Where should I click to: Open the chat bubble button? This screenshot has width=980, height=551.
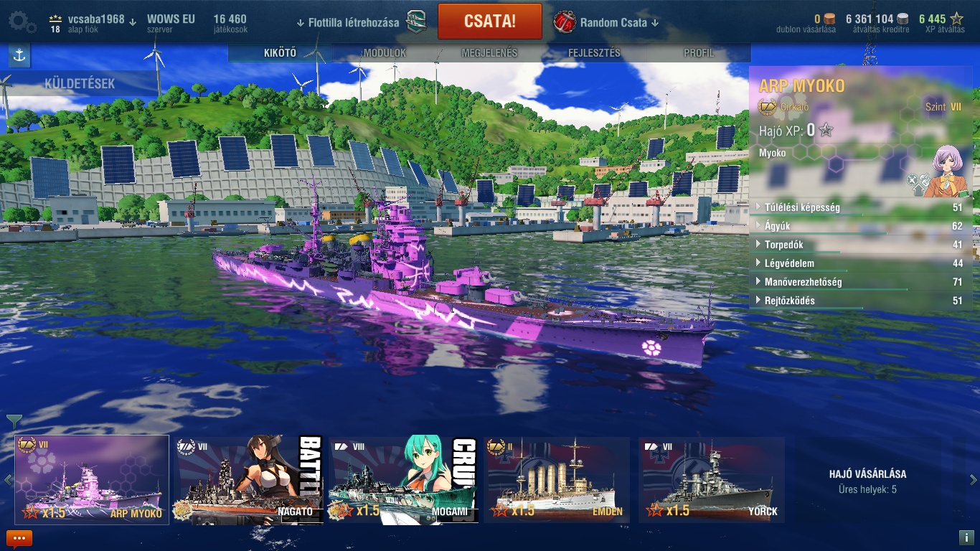19,538
